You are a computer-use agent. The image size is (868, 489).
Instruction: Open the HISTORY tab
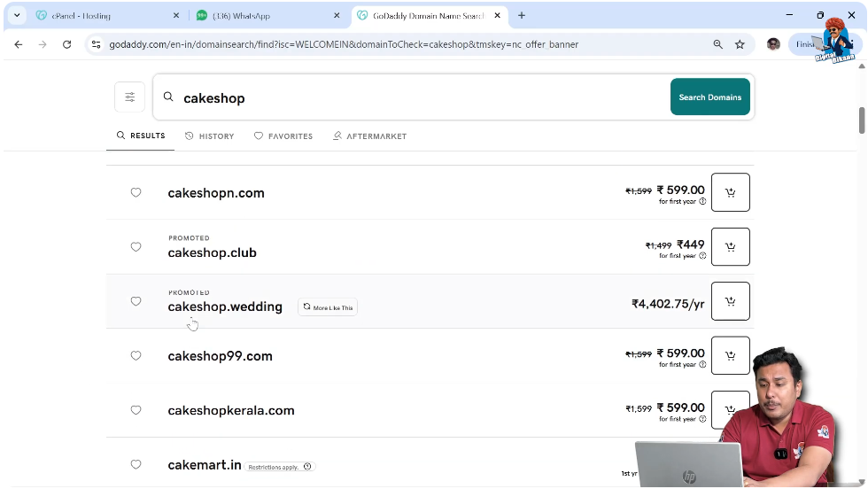tap(209, 136)
